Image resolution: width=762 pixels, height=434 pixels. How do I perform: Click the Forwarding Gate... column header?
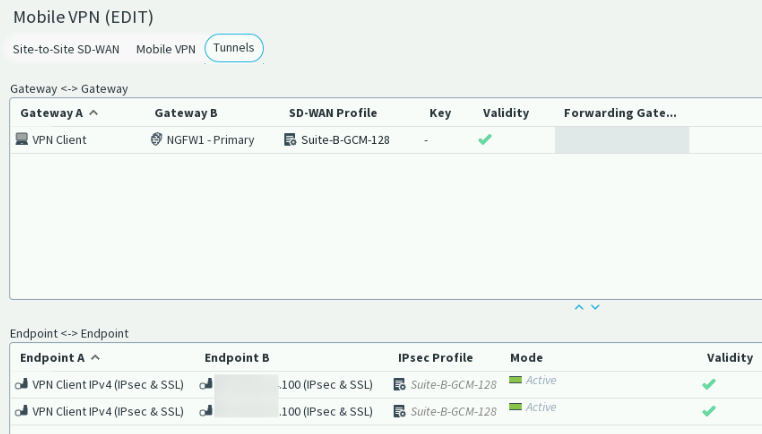pos(620,113)
